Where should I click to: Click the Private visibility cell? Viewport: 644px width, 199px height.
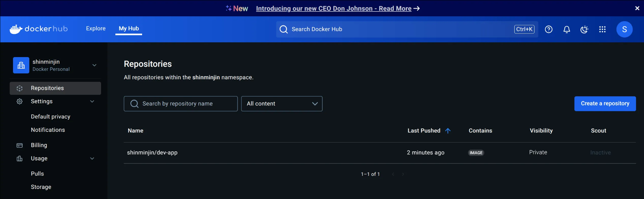538,152
